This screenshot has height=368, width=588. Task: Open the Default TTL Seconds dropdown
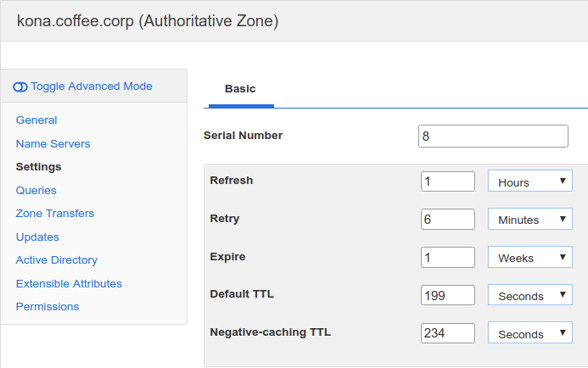[x=529, y=295]
